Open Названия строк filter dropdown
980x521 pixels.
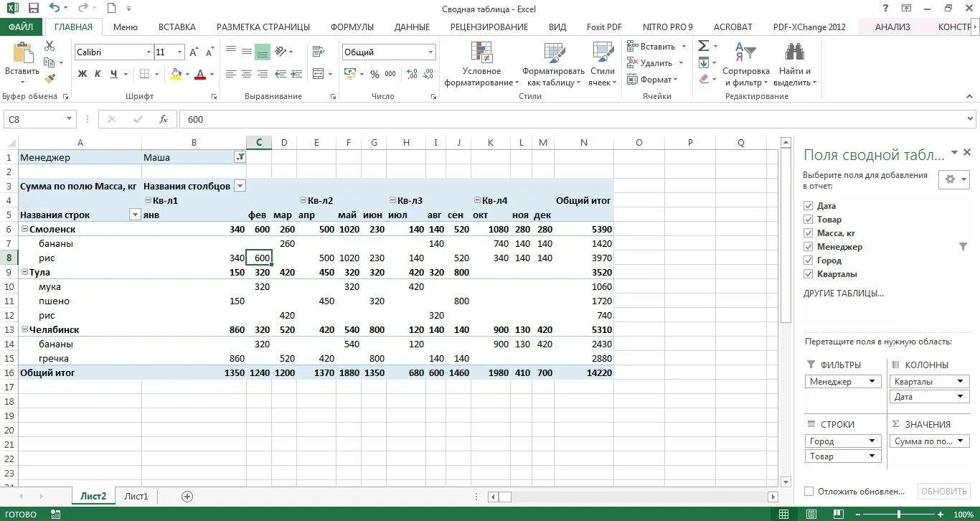tap(135, 215)
